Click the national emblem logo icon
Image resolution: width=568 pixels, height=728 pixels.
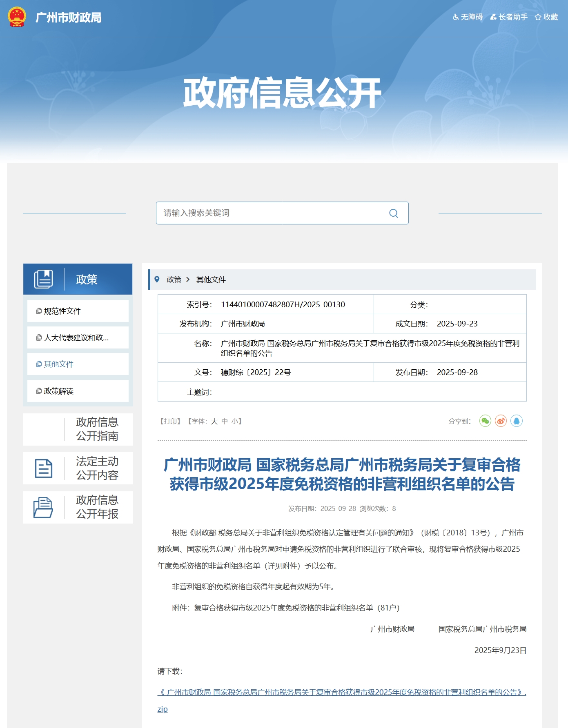click(x=17, y=17)
